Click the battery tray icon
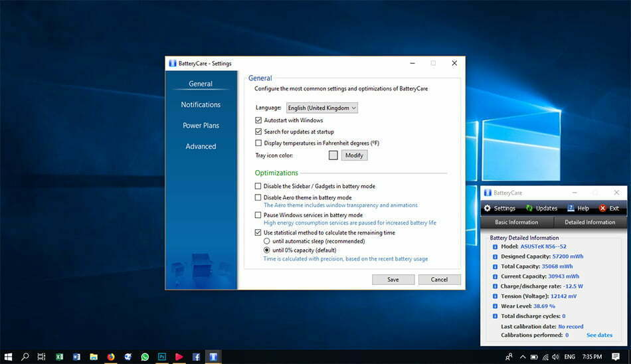The height and width of the screenshot is (364, 631). coord(534,357)
